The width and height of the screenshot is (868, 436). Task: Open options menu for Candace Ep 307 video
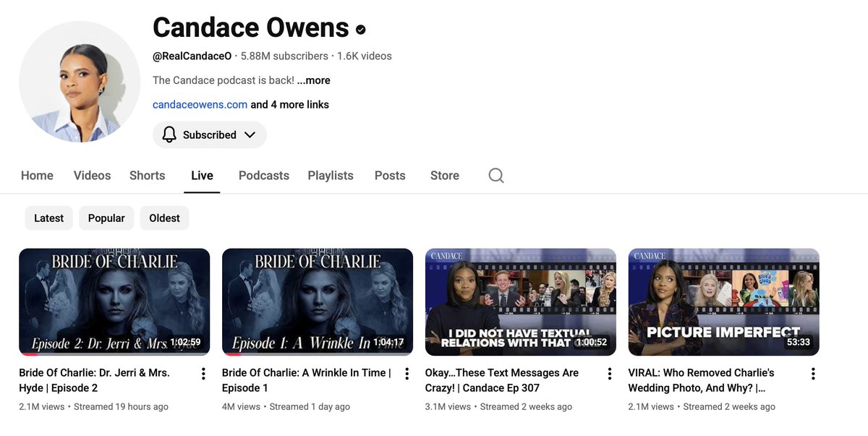[x=610, y=374]
